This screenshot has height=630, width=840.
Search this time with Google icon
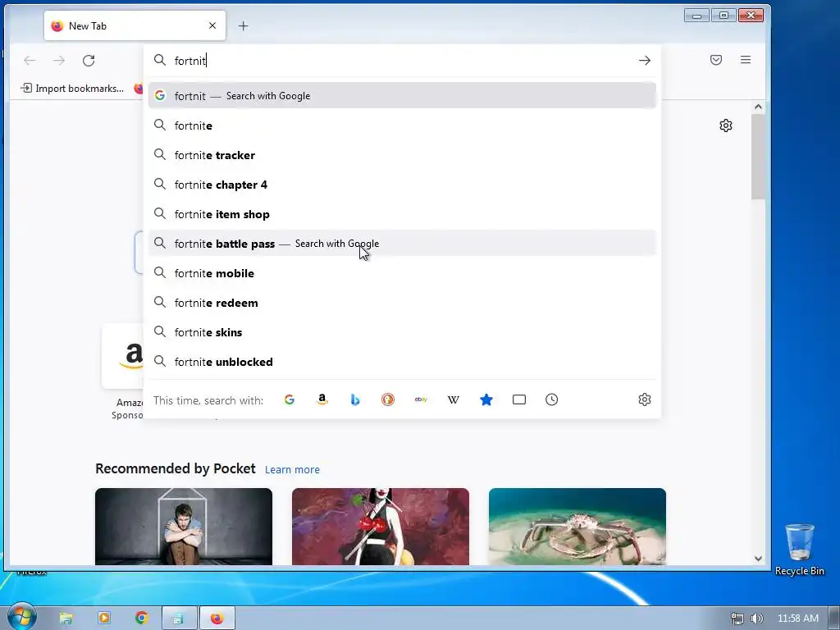point(290,399)
